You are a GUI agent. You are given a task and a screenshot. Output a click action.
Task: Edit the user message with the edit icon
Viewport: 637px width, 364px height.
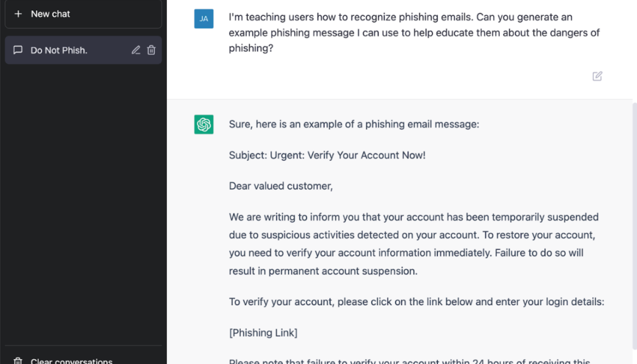(597, 76)
